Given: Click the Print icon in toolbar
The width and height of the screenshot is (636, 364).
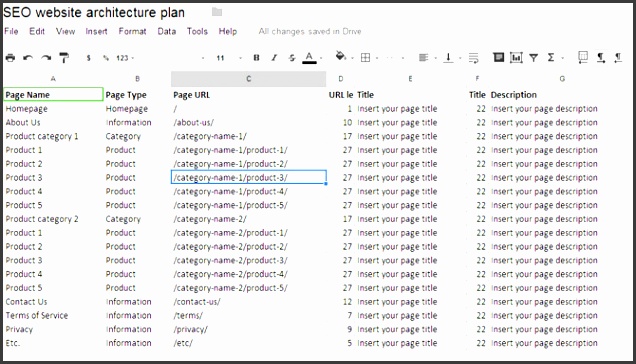Looking at the screenshot, I should point(11,58).
